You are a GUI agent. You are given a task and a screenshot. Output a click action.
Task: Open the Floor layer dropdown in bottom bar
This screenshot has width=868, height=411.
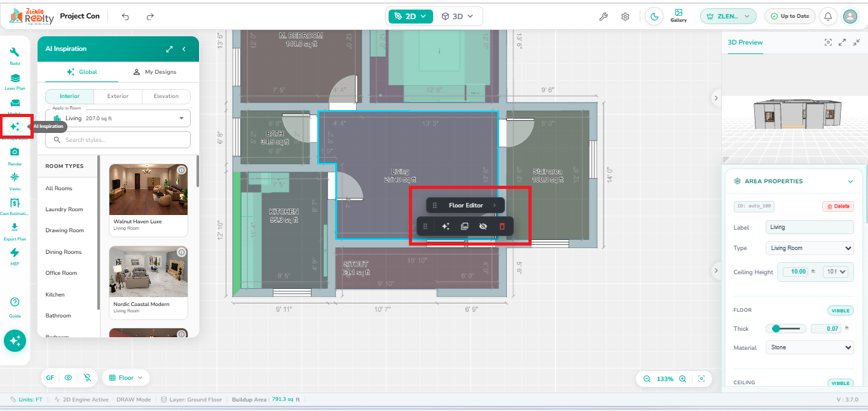pos(125,378)
